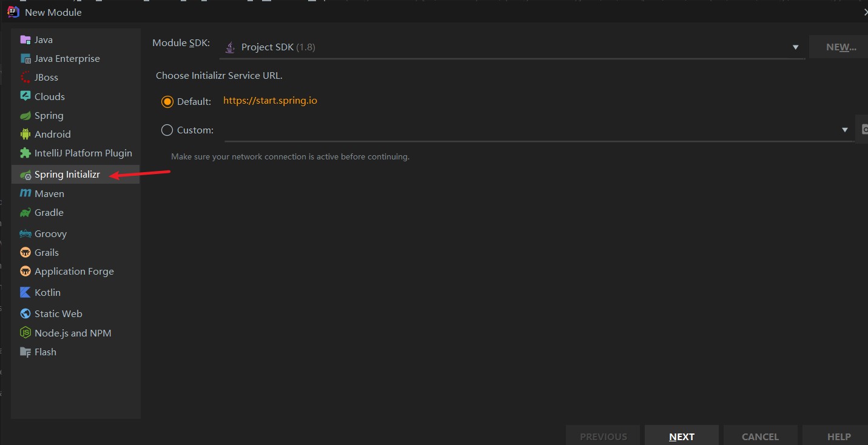The height and width of the screenshot is (445, 868).
Task: Click the Static Web globe icon
Action: coord(25,313)
